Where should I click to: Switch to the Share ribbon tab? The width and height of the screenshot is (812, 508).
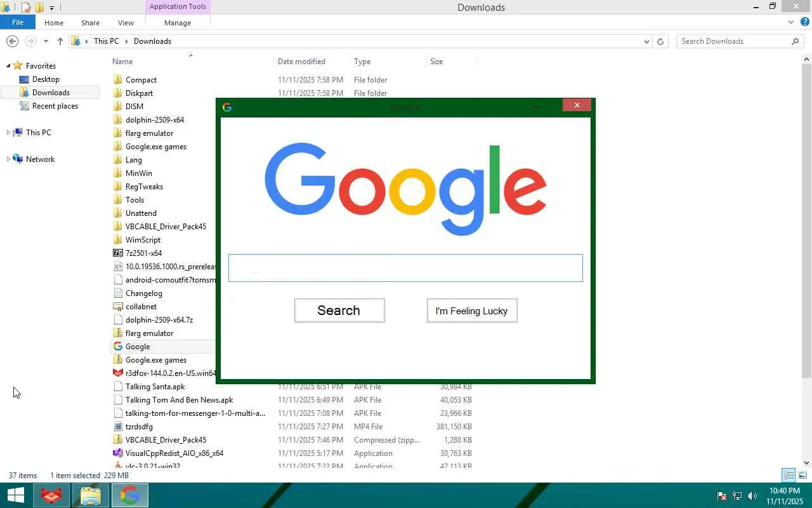(90, 23)
